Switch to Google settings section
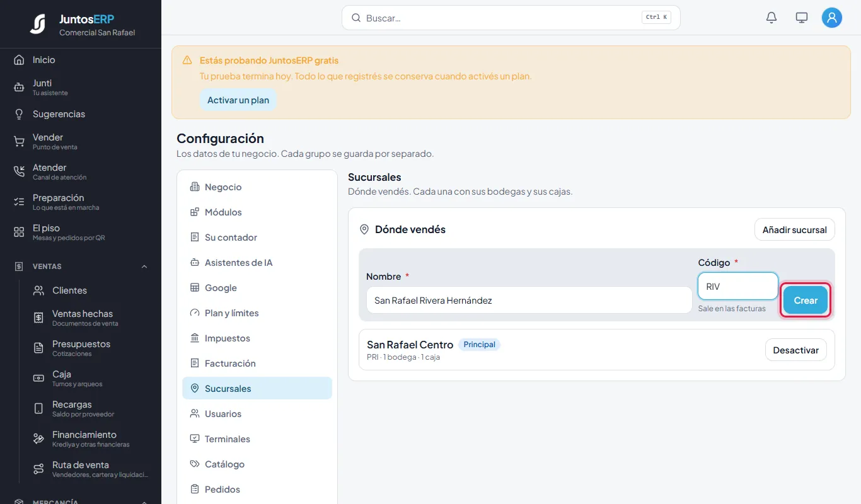The height and width of the screenshot is (504, 861). (257, 288)
